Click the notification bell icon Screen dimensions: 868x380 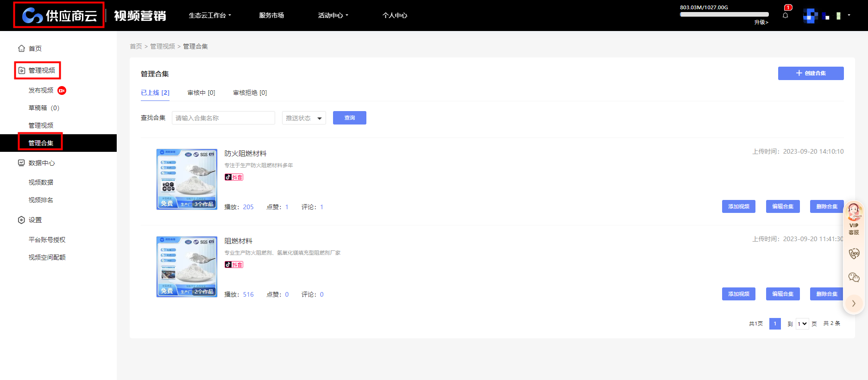coord(785,15)
